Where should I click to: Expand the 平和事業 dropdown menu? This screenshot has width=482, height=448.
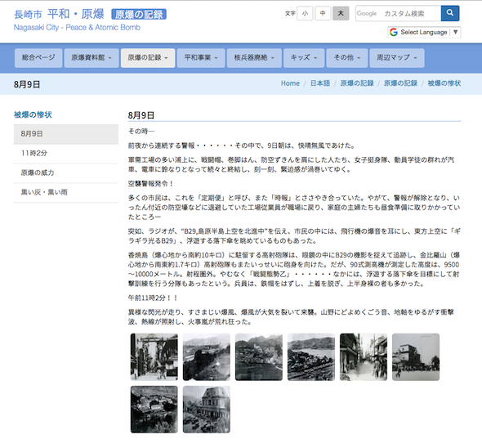[201, 58]
